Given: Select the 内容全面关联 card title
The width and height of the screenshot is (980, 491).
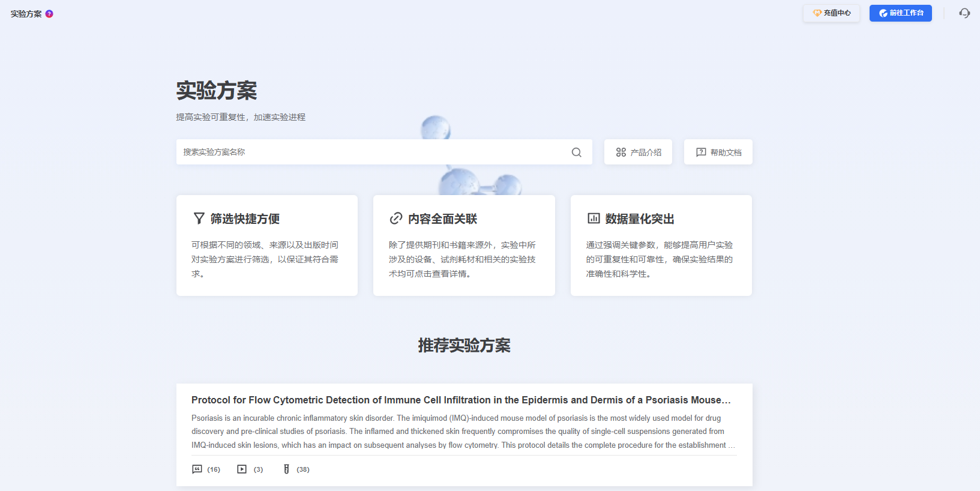Looking at the screenshot, I should pos(443,219).
